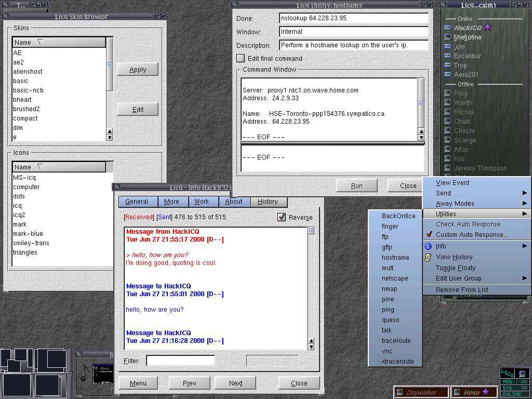This screenshot has height=399, width=532.
Task: Enable the Edit final command checkbox
Action: point(241,58)
